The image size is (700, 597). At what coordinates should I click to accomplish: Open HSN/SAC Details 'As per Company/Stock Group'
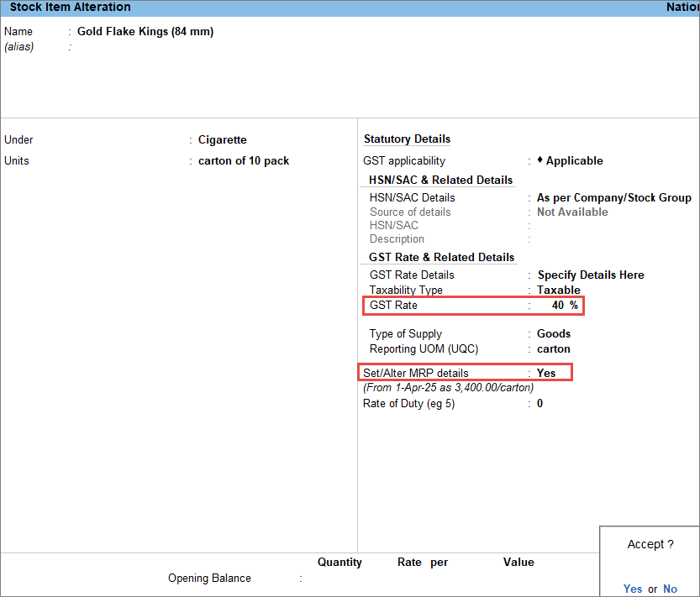coord(613,198)
